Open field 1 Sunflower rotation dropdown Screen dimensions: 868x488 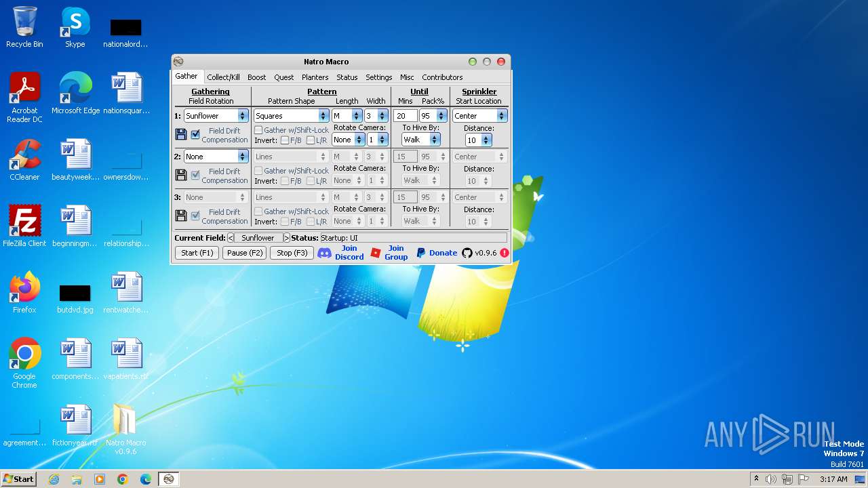[216, 116]
